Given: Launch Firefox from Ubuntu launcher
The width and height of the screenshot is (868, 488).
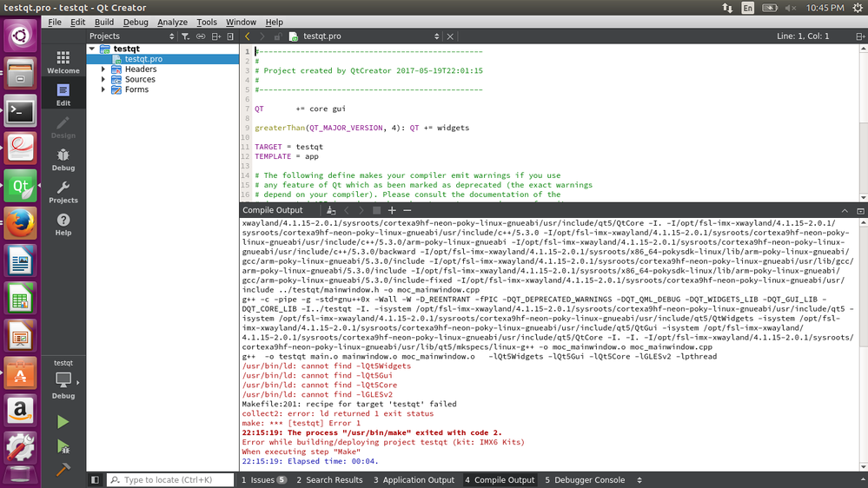Looking at the screenshot, I should [21, 223].
